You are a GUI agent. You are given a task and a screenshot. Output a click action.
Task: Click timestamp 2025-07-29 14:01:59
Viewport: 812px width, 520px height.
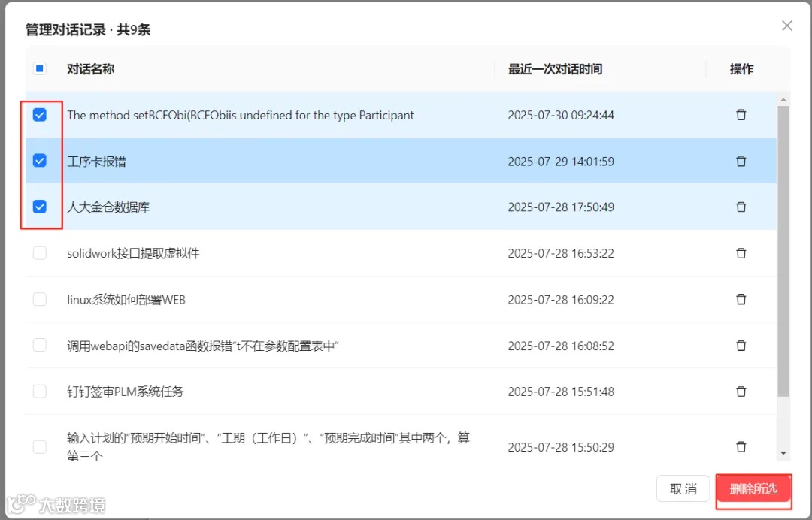pyautogui.click(x=561, y=162)
